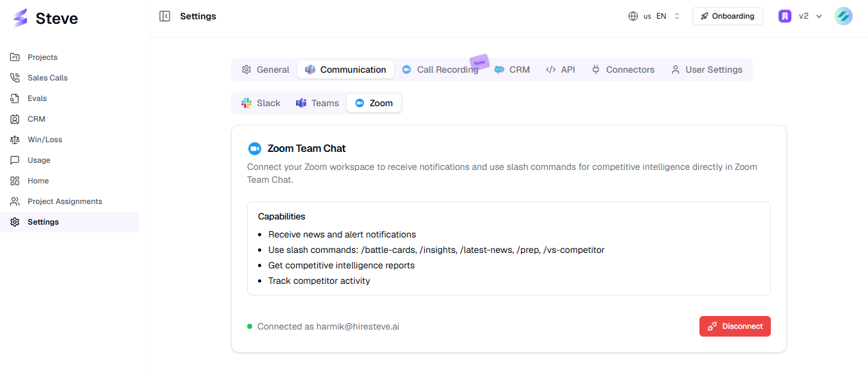This screenshot has height=372, width=868.
Task: Go to User Settings tab
Action: pyautogui.click(x=706, y=70)
